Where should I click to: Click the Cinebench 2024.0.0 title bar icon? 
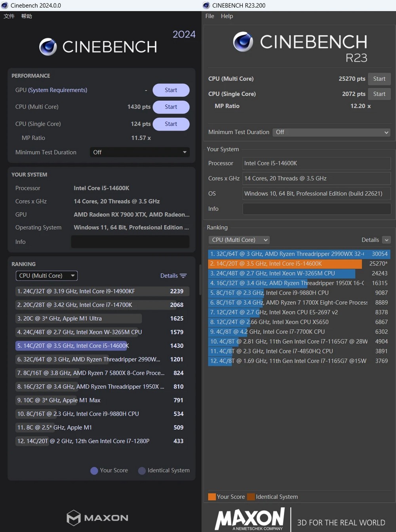coord(5,6)
